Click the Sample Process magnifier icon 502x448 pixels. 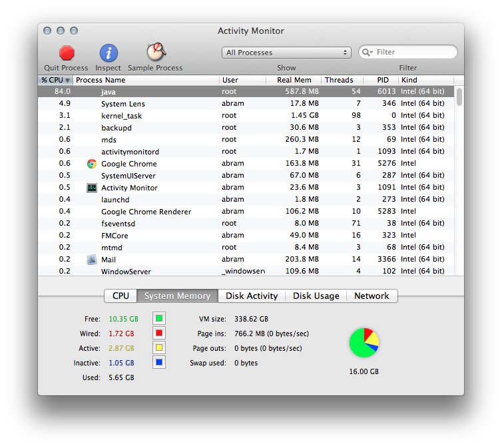pos(156,52)
